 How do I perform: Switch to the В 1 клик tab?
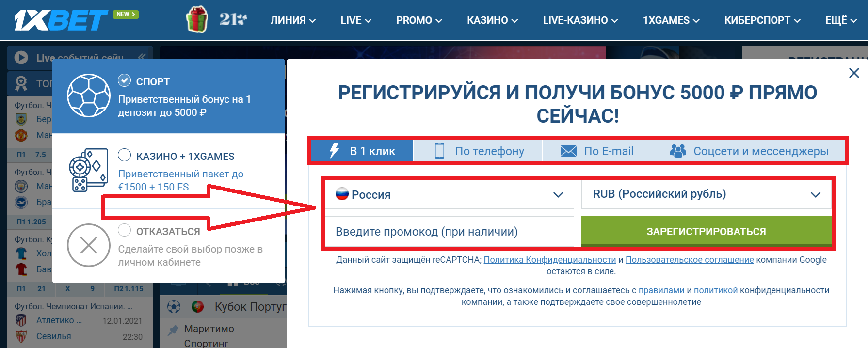(362, 151)
